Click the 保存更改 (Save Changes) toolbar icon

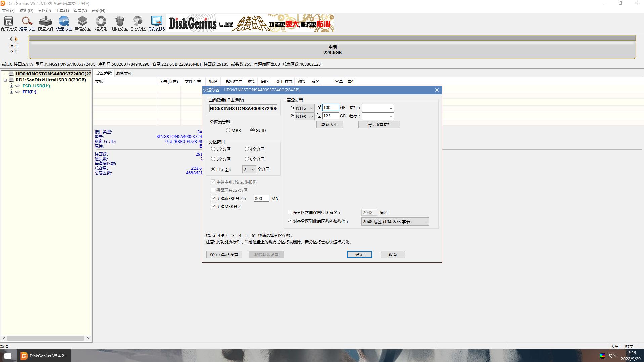[8, 24]
